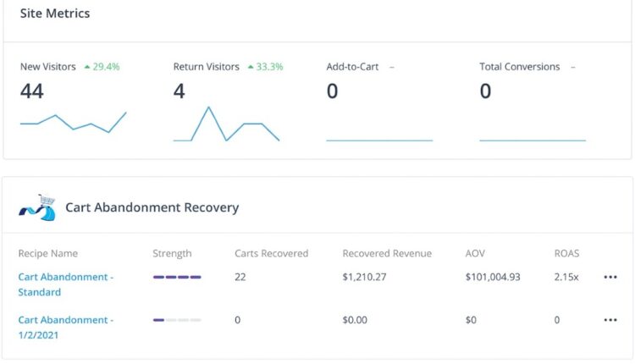Click the Recipe Name column header
This screenshot has height=364, width=635.
tap(47, 253)
